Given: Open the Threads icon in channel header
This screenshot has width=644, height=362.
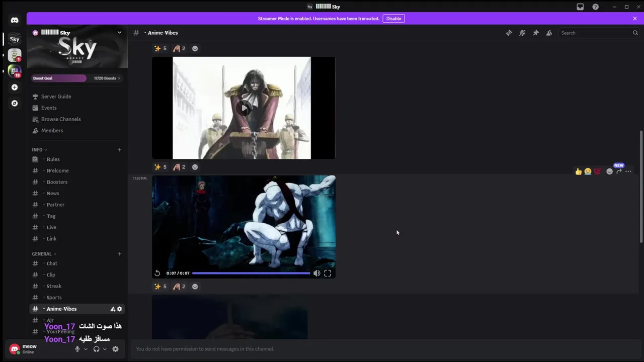Looking at the screenshot, I should coord(509,33).
